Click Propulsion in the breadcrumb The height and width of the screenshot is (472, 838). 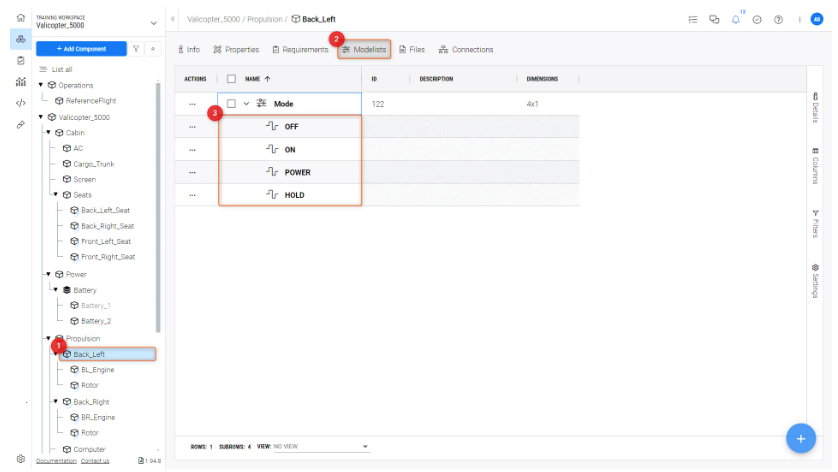click(x=265, y=19)
